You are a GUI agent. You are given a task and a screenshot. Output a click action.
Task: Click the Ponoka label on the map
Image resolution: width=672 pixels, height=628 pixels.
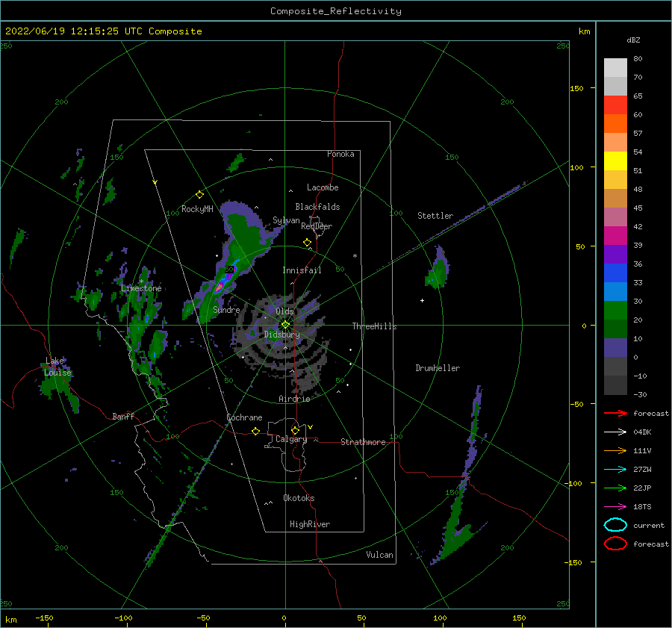coord(340,154)
